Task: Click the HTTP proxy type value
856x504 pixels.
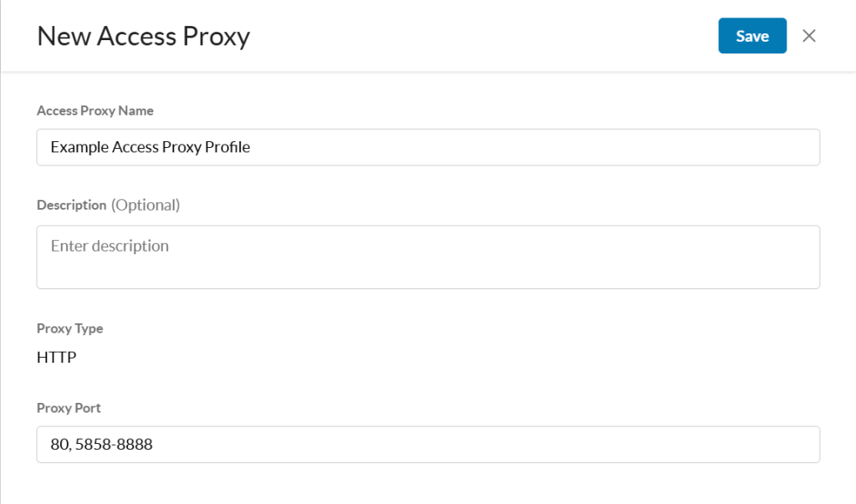Action: pyautogui.click(x=55, y=358)
